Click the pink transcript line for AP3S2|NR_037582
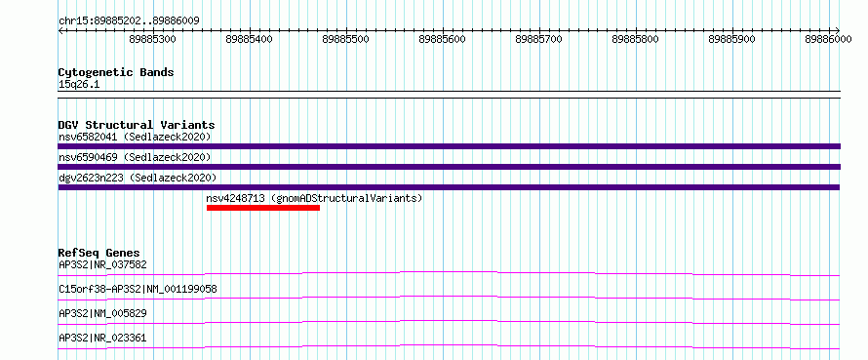 pos(449,273)
